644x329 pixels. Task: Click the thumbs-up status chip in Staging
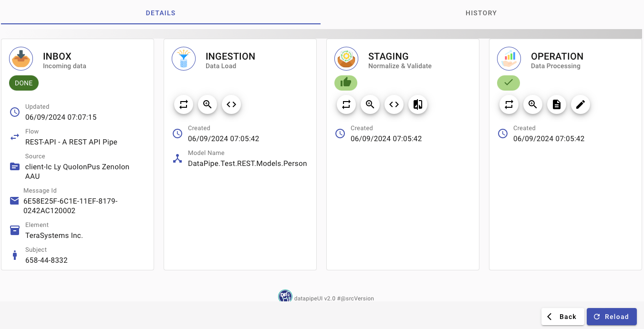click(x=346, y=83)
